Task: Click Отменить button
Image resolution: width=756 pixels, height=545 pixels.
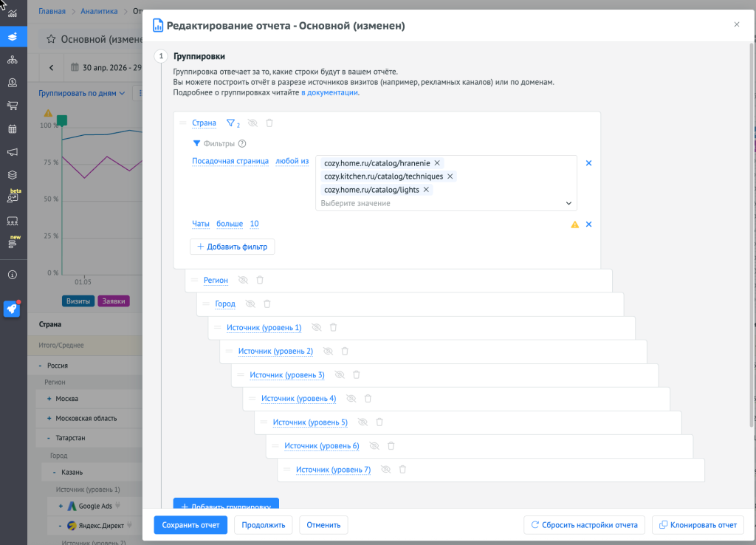Action: click(323, 525)
